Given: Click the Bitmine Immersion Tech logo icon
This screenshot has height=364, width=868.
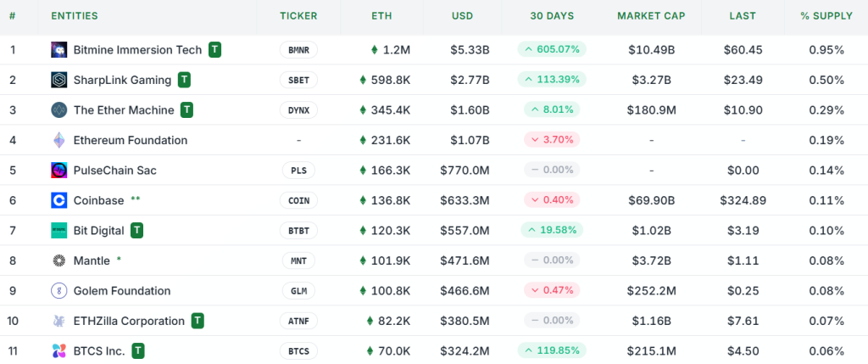Looking at the screenshot, I should (x=58, y=49).
